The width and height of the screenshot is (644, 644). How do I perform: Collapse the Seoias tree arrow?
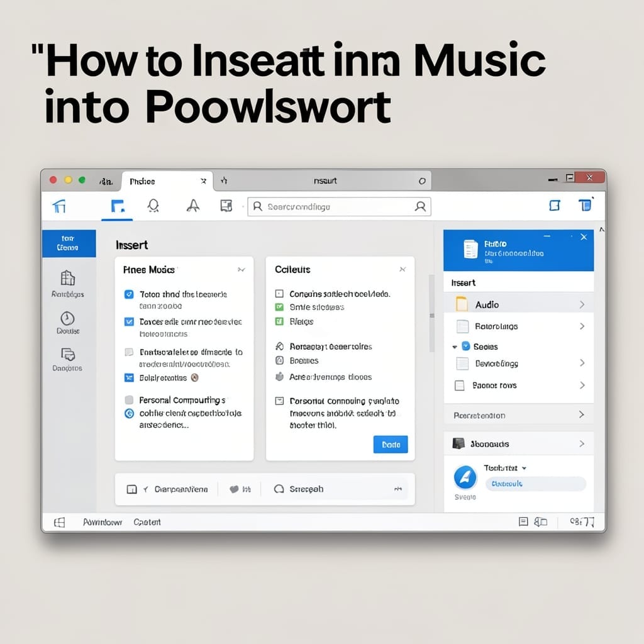pos(455,347)
